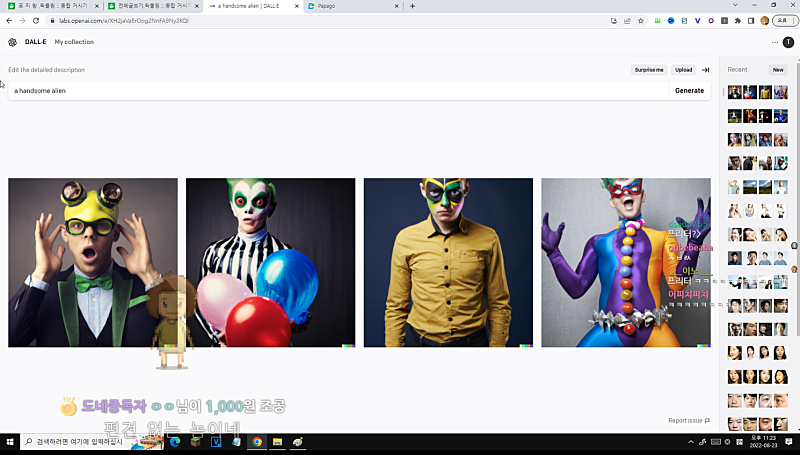The height and width of the screenshot is (455, 800).
Task: Open the balloon clown generated image
Action: point(270,263)
